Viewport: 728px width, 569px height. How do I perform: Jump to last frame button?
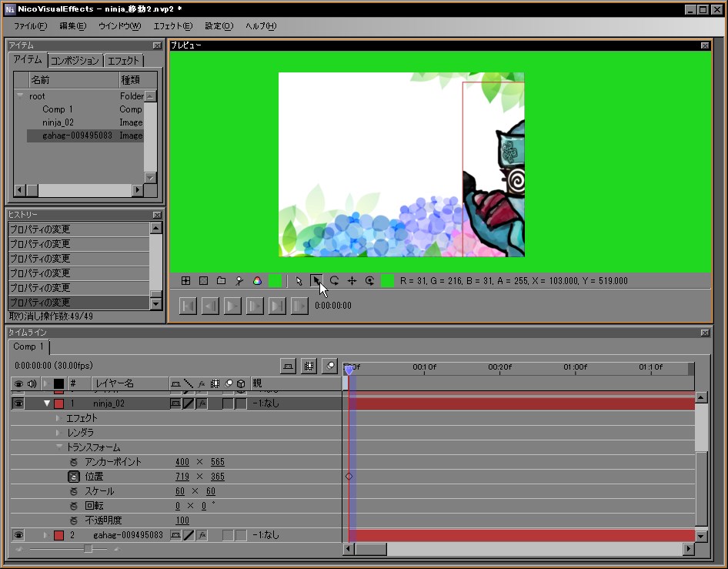point(277,306)
